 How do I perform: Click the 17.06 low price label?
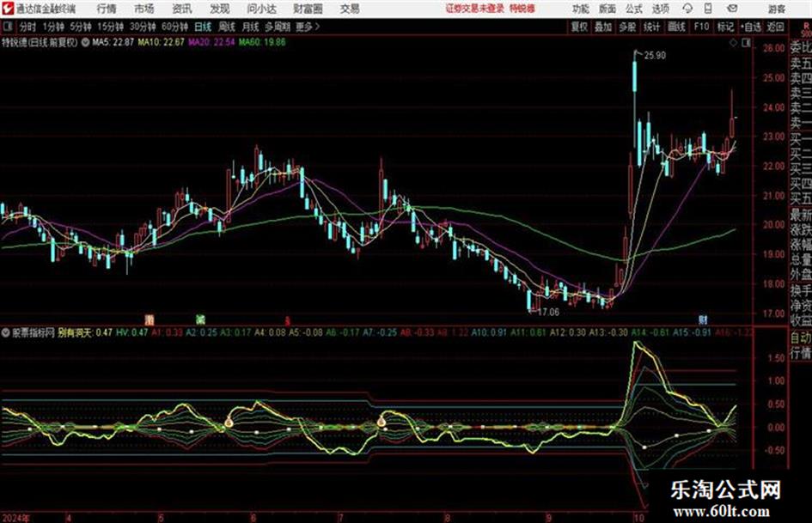coord(548,313)
